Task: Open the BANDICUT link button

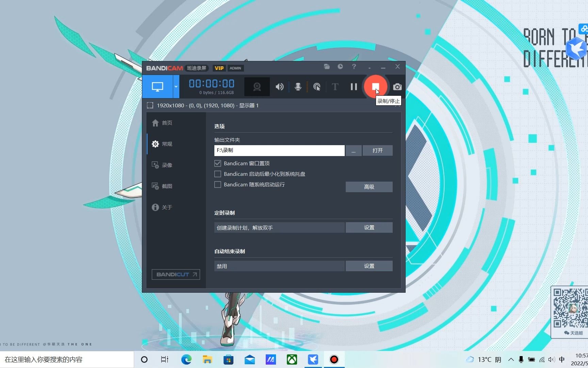Action: point(176,274)
